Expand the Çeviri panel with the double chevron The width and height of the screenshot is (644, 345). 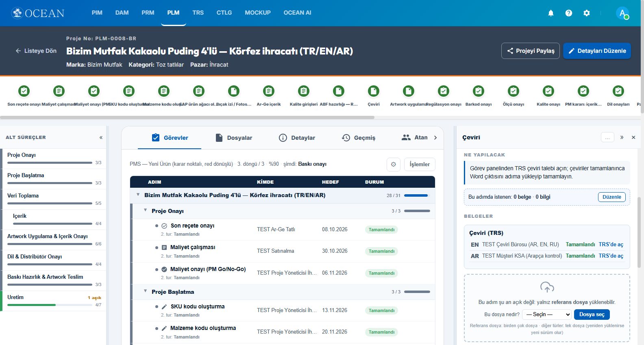[622, 137]
